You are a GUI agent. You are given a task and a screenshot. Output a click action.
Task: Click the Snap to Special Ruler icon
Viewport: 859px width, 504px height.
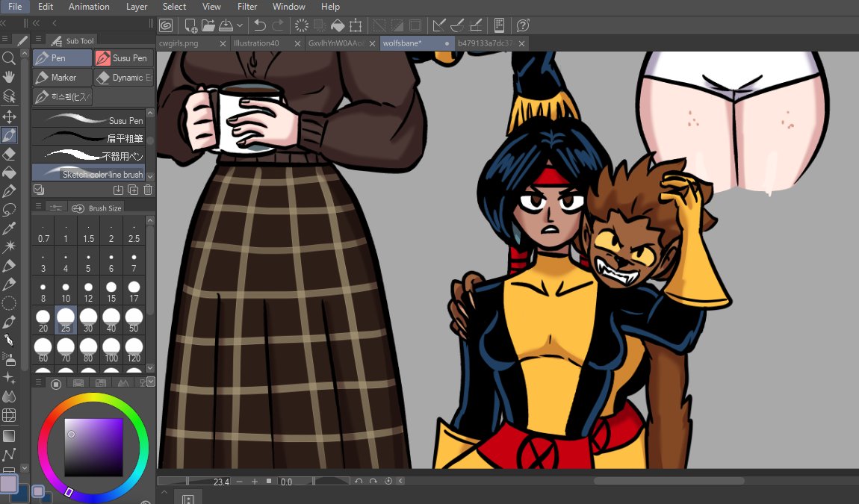coord(457,25)
